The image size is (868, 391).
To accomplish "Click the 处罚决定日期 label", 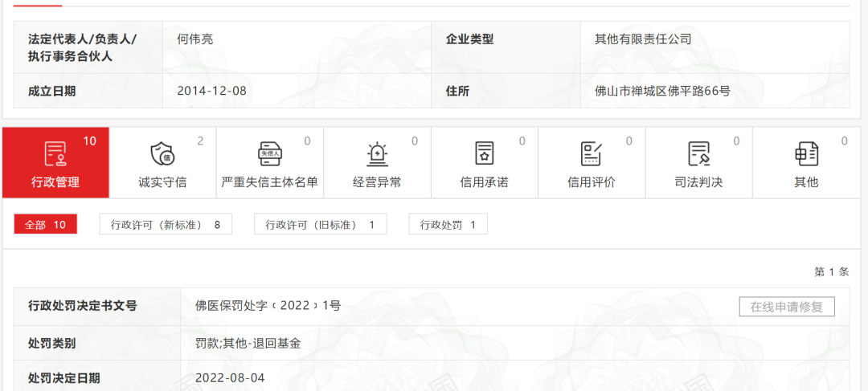I will 64,378.
